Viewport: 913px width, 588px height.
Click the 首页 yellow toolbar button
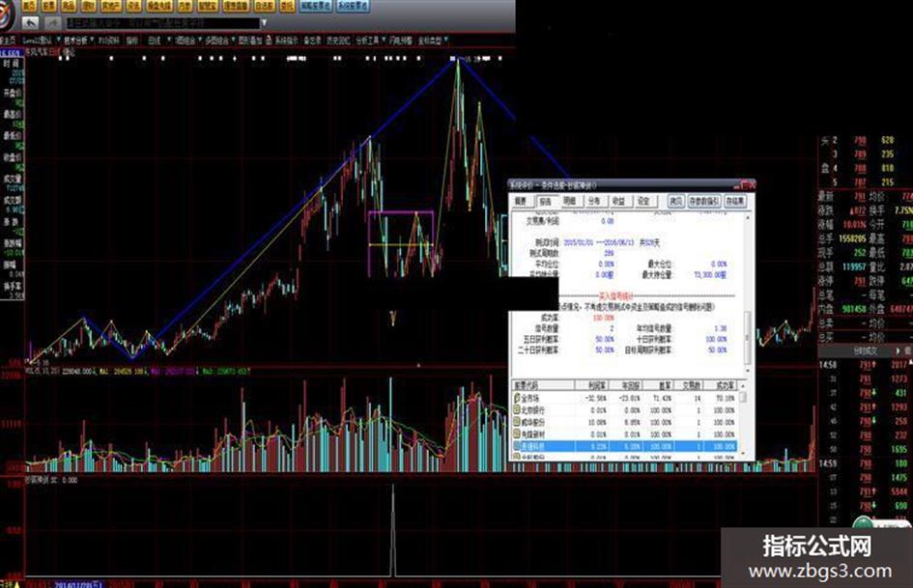pos(29,5)
